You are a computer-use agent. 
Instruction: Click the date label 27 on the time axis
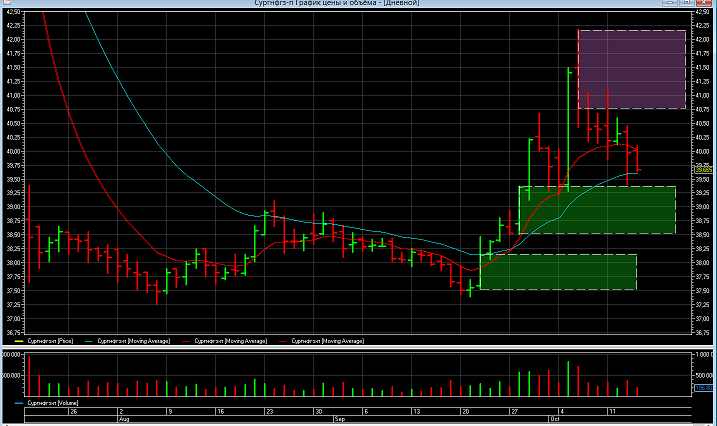[514, 411]
